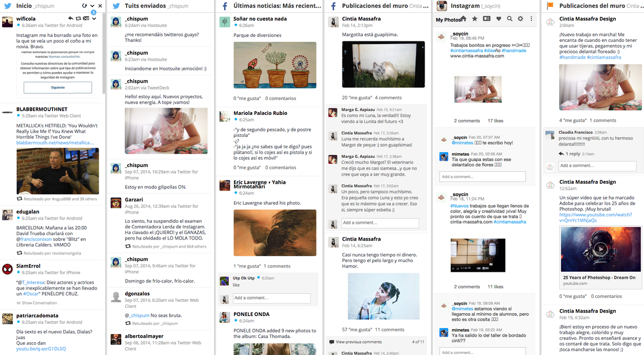Open the #Oscar hashtag link
The height and width of the screenshot is (355, 644).
(x=31, y=294)
